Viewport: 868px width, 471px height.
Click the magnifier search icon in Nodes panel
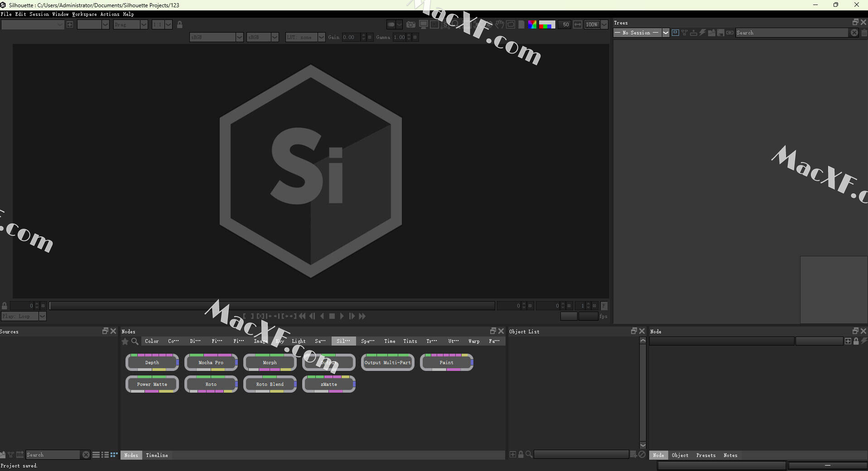point(135,341)
